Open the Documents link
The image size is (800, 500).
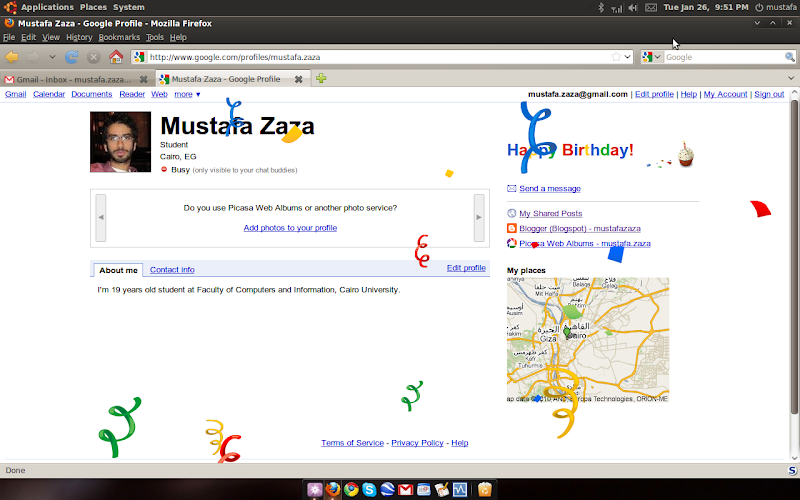click(x=92, y=94)
